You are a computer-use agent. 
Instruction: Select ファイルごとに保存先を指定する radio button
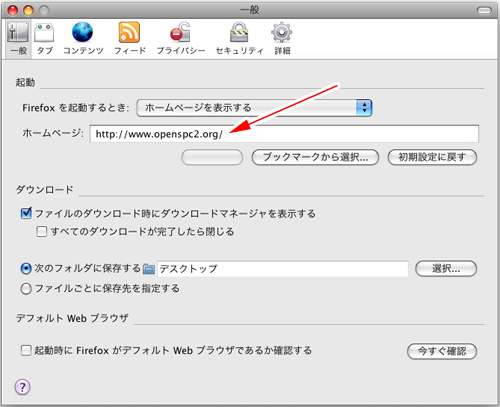pyautogui.click(x=26, y=289)
